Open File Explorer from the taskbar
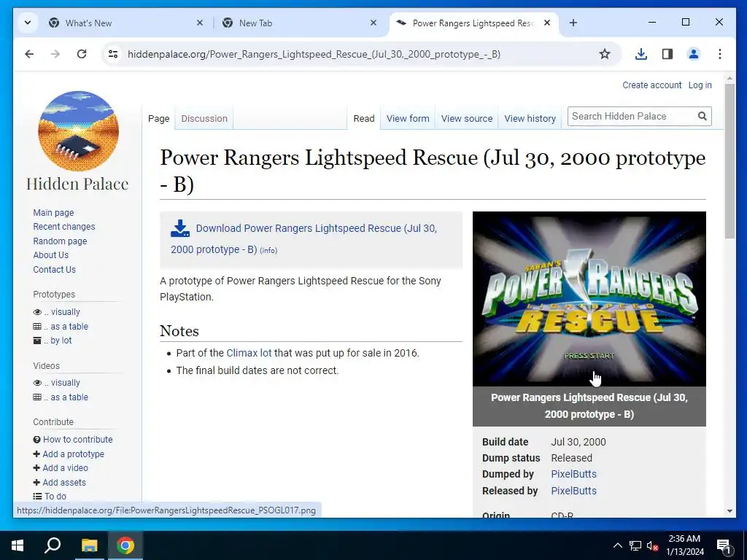Image resolution: width=747 pixels, height=560 pixels. 89,545
